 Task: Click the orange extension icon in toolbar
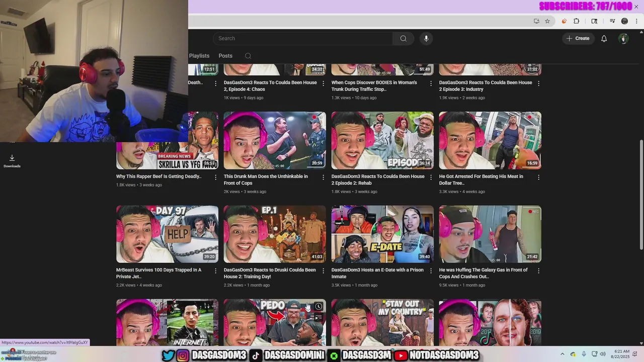564,21
